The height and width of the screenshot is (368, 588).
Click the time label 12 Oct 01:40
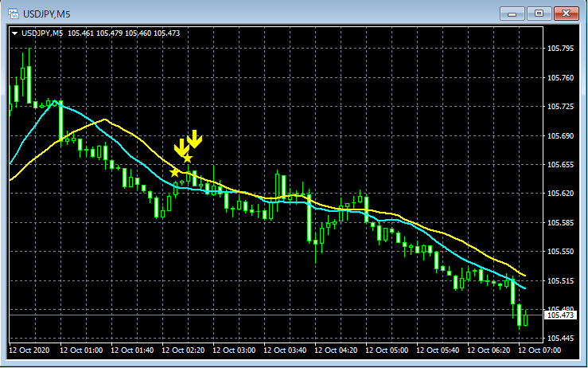[x=132, y=350]
